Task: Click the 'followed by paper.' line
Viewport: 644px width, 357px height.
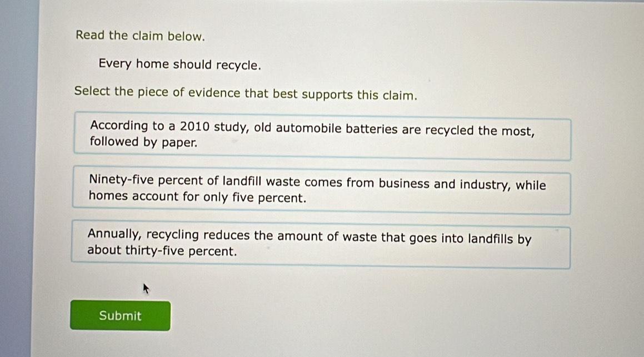Action: (143, 142)
